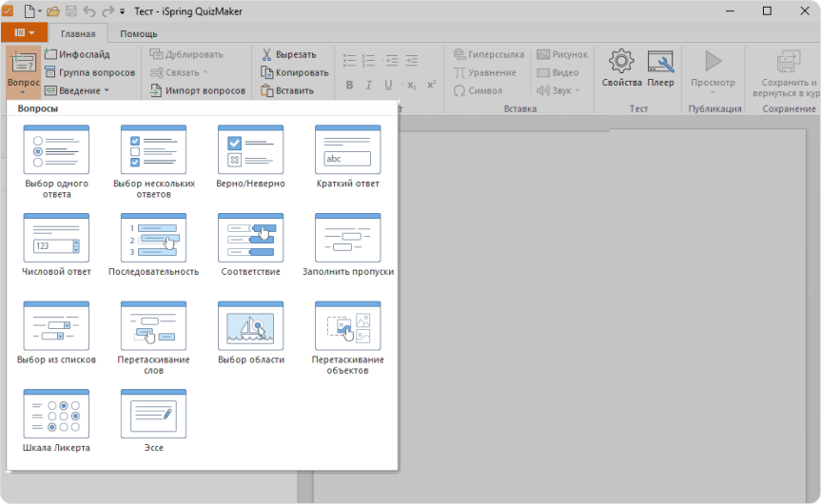Open the 'Плеер' settings
The image size is (821, 504).
[660, 68]
